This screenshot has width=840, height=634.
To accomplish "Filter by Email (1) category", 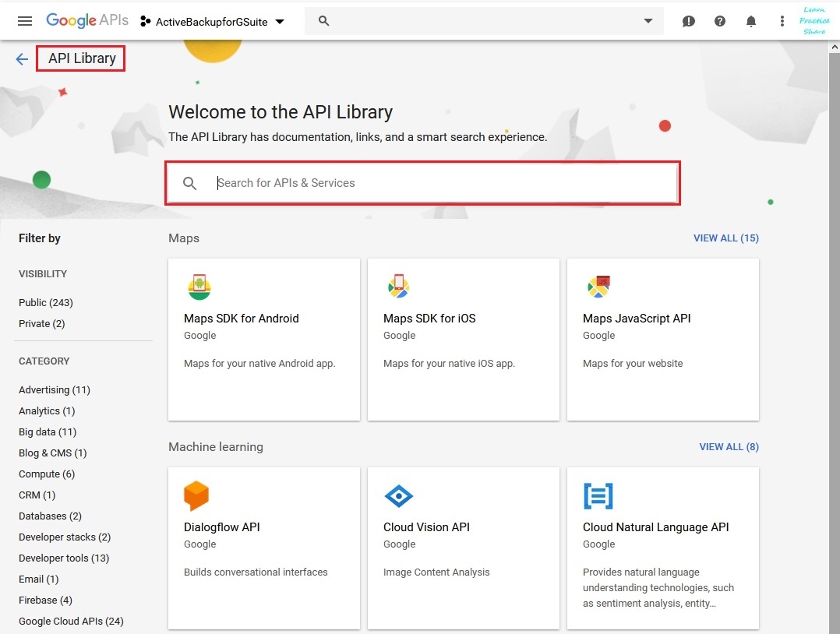I will [39, 579].
